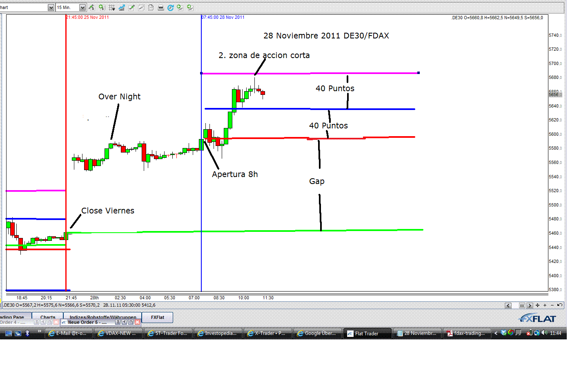
Task: Switch to the Investopedia taskbar window
Action: coord(218,333)
